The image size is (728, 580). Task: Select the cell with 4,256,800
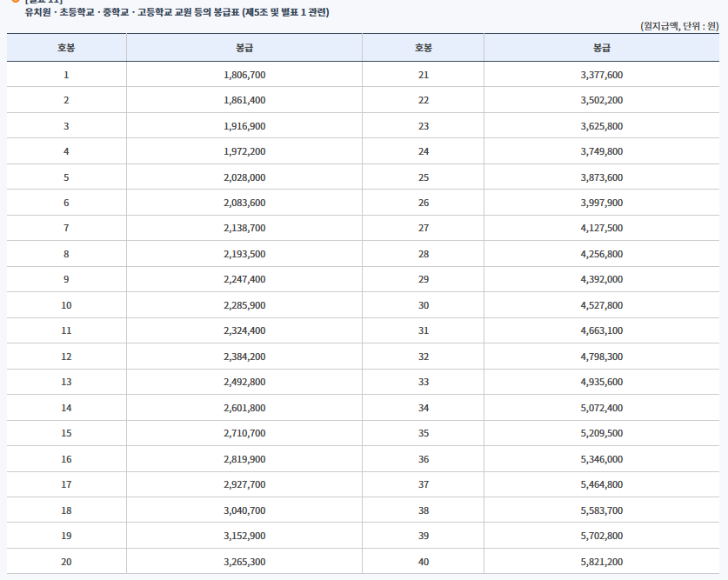tap(601, 254)
